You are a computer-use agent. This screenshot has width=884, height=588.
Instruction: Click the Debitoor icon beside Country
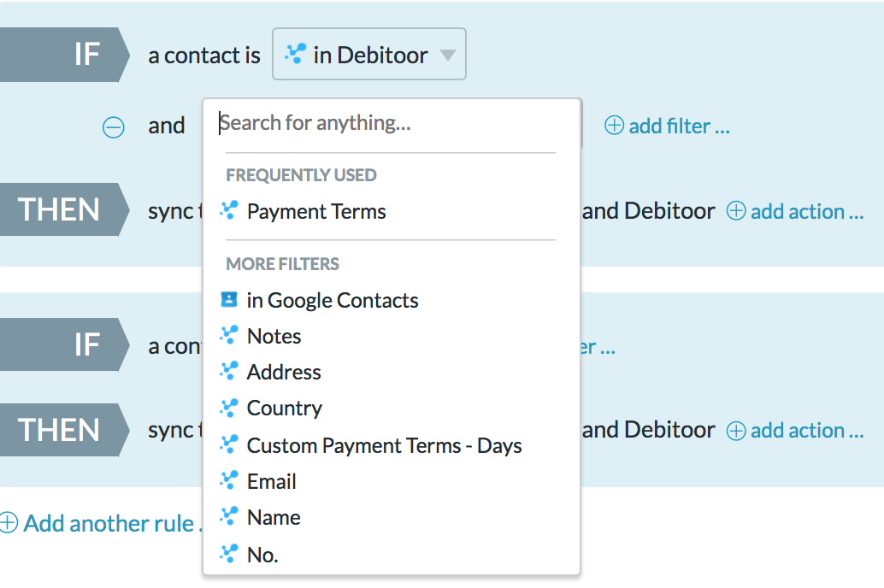pos(229,408)
